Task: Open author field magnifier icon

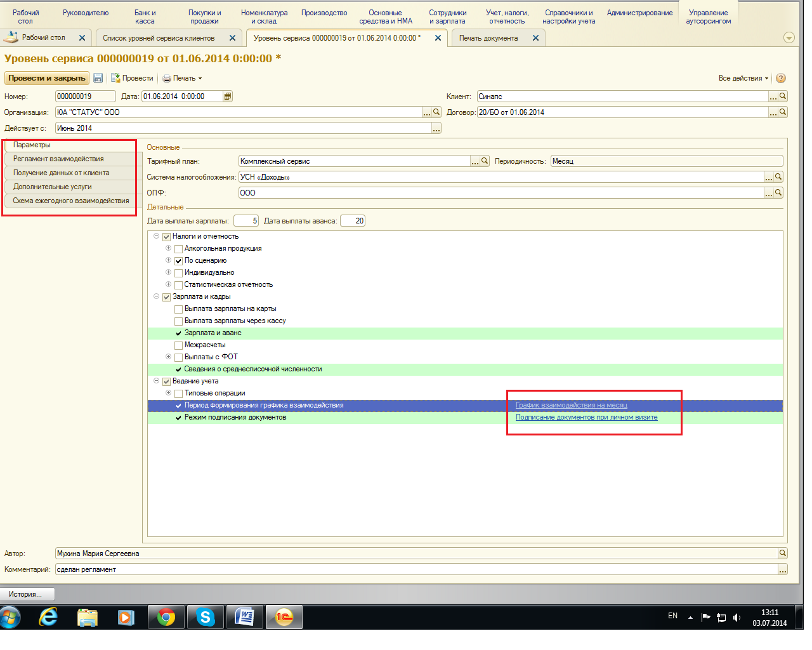Action: pos(783,554)
